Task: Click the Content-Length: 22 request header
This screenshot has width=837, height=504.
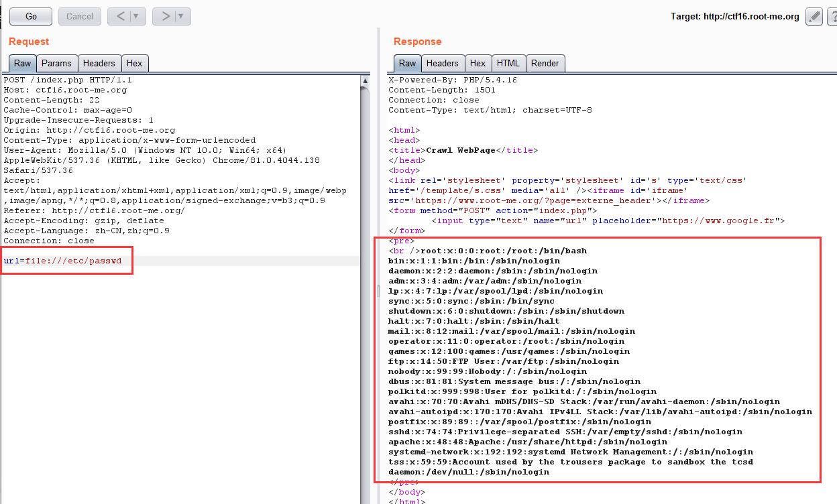Action: pos(52,100)
